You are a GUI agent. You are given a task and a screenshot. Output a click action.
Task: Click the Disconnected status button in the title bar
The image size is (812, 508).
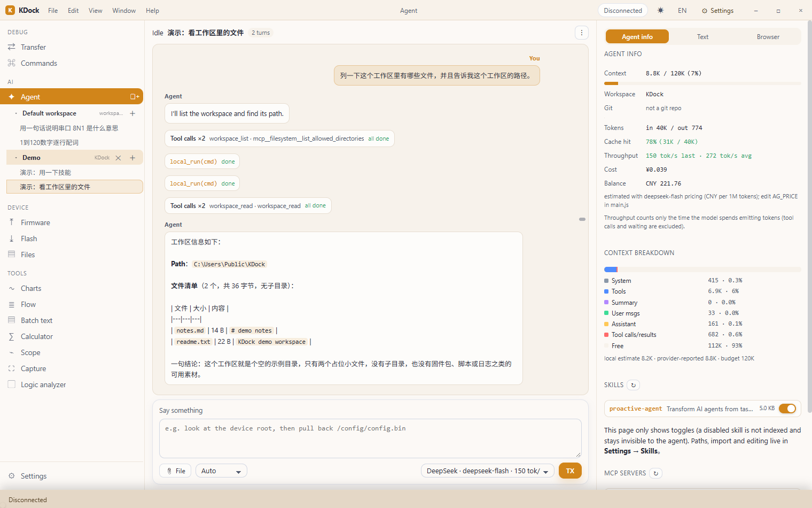click(x=623, y=11)
